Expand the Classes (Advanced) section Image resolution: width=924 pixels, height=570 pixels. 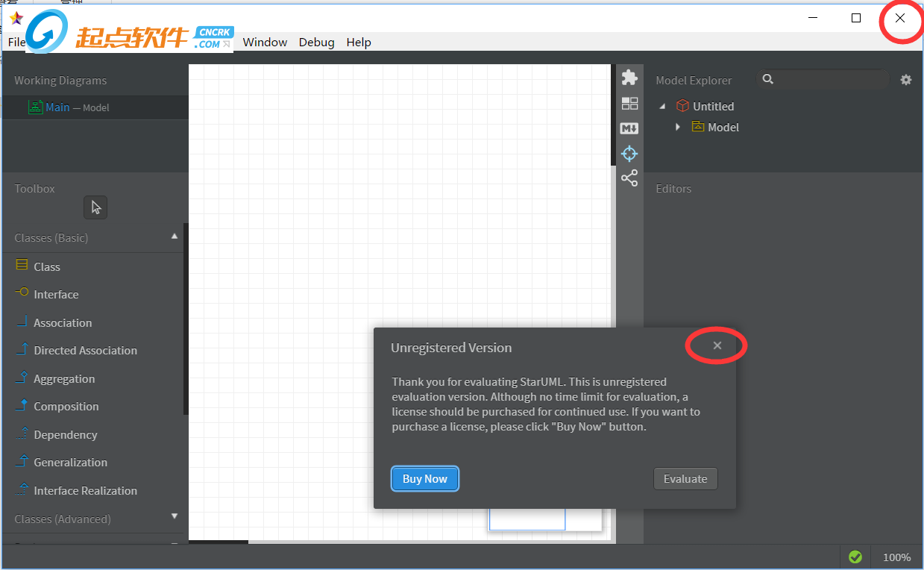click(175, 516)
